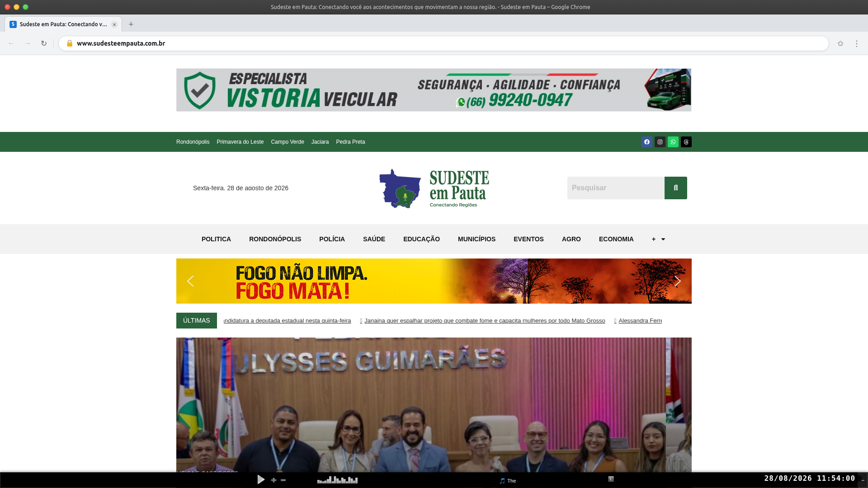Follow the Pedra Preta link

(x=350, y=142)
